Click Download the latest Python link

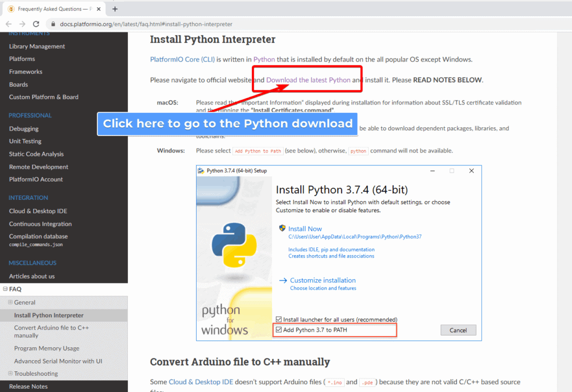(308, 80)
